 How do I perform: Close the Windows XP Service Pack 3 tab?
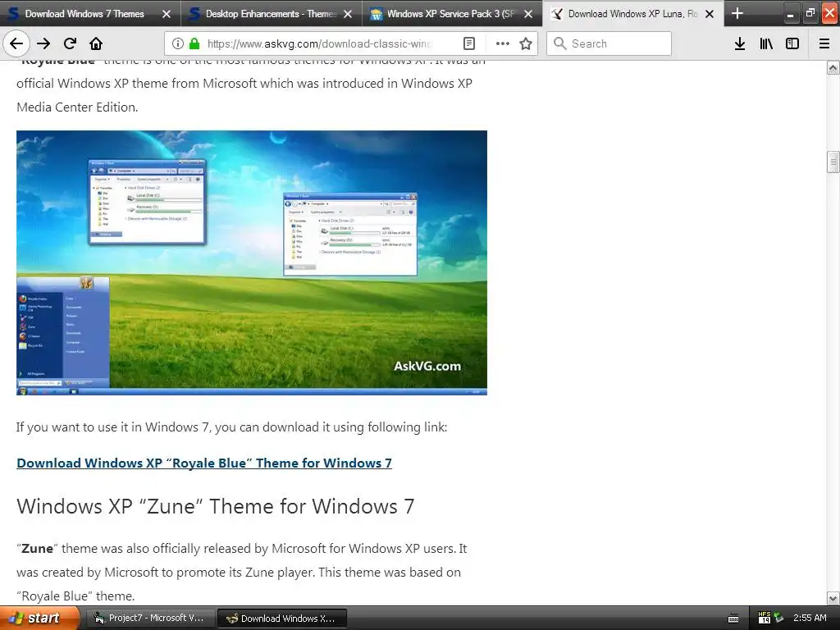point(528,14)
